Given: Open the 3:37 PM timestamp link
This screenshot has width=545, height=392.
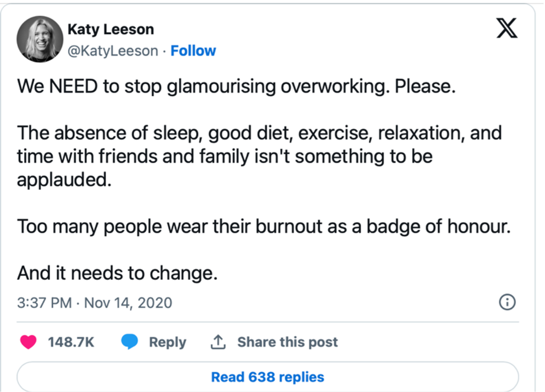Looking at the screenshot, I should point(44,303).
